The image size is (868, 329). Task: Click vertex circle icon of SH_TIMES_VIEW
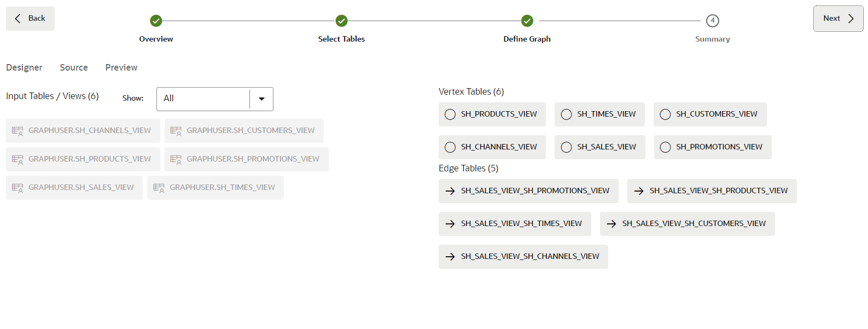[x=567, y=114]
